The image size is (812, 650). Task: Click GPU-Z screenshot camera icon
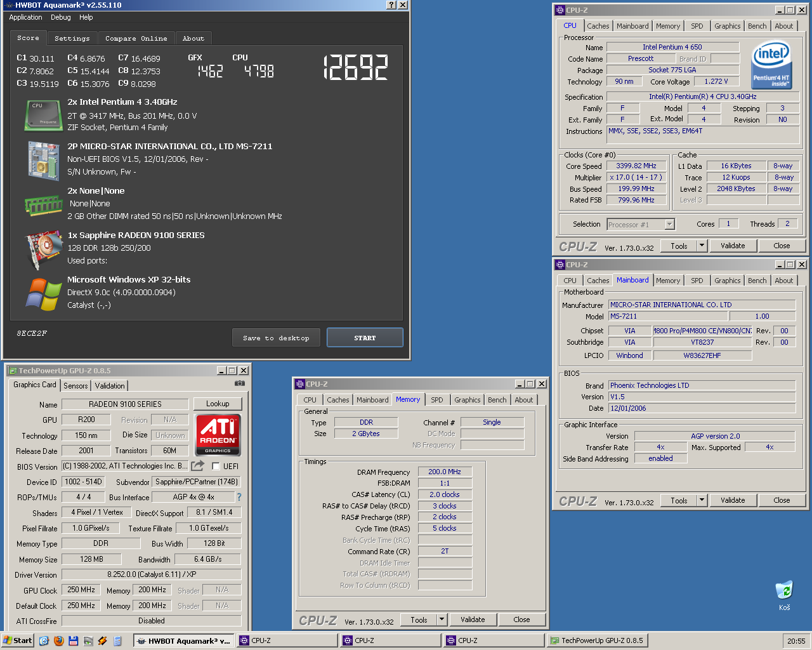[239, 383]
